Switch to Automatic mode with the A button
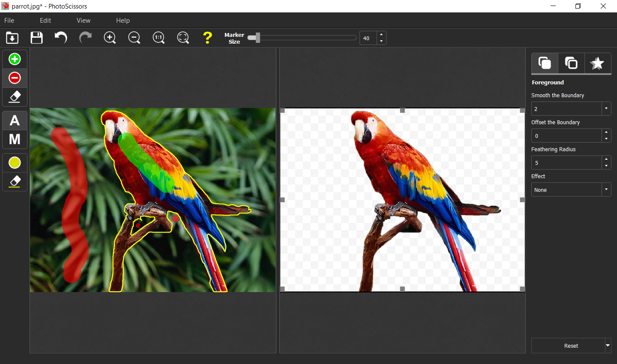 [15, 120]
